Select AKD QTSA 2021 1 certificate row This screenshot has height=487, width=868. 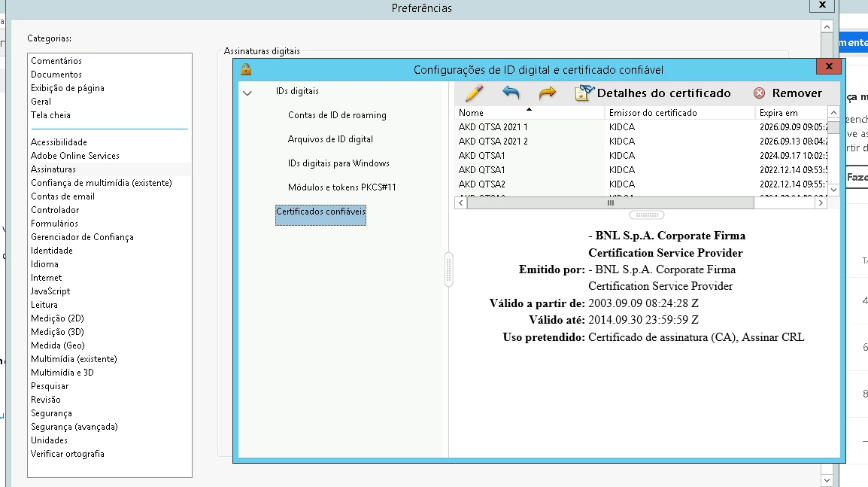click(x=641, y=127)
